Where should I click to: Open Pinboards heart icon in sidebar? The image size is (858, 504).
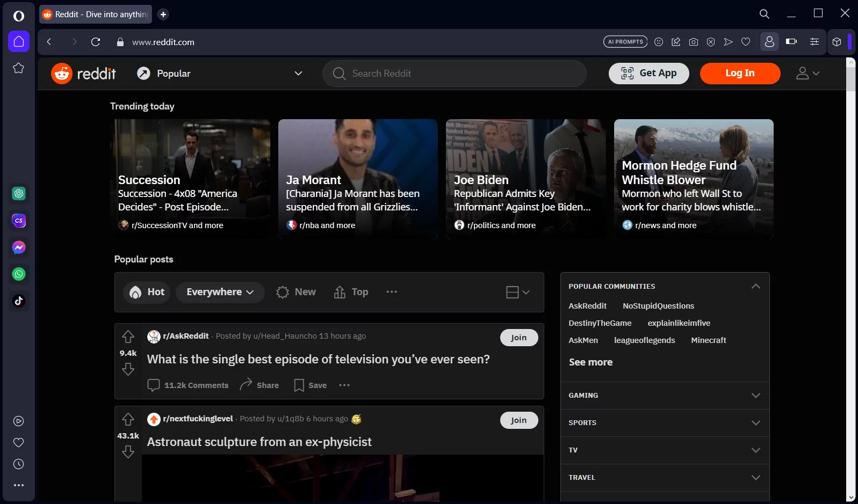click(x=19, y=443)
